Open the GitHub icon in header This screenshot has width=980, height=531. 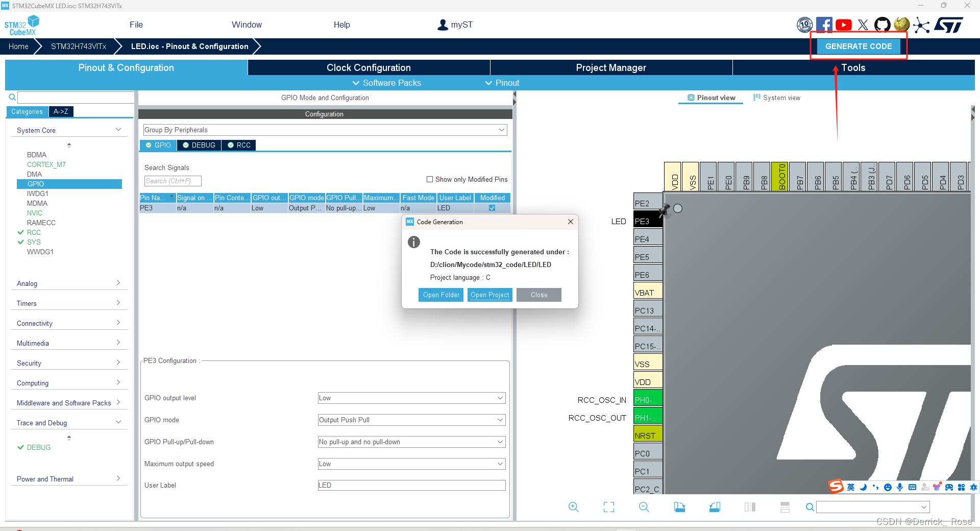pyautogui.click(x=883, y=25)
